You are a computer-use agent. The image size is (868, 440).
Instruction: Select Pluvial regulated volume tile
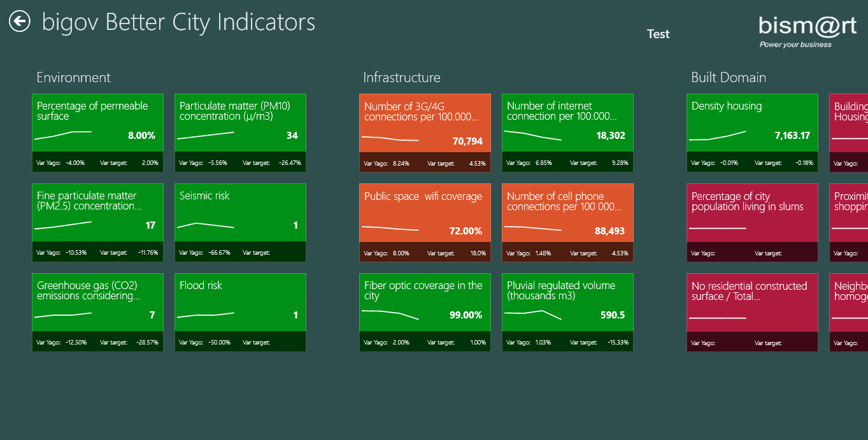pyautogui.click(x=567, y=312)
